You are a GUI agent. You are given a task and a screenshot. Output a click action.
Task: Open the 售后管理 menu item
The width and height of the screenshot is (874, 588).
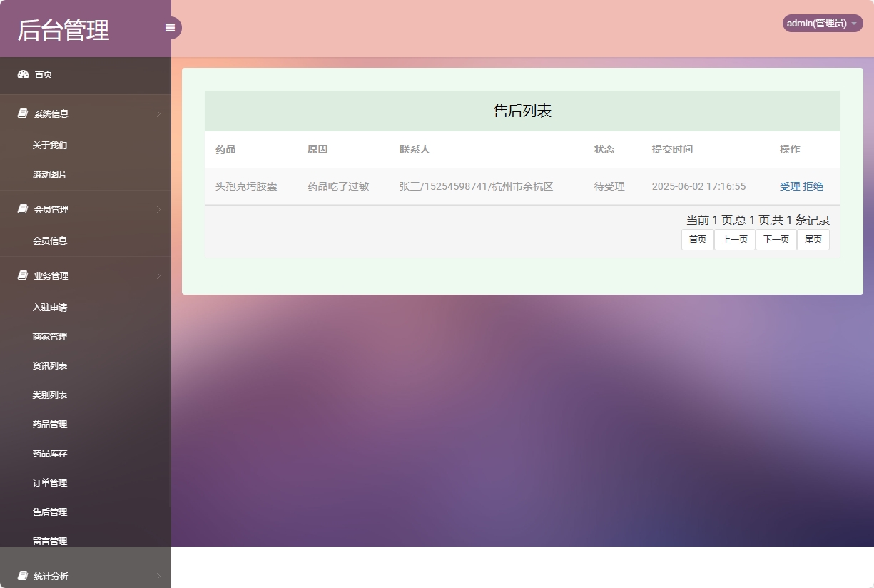(x=49, y=512)
